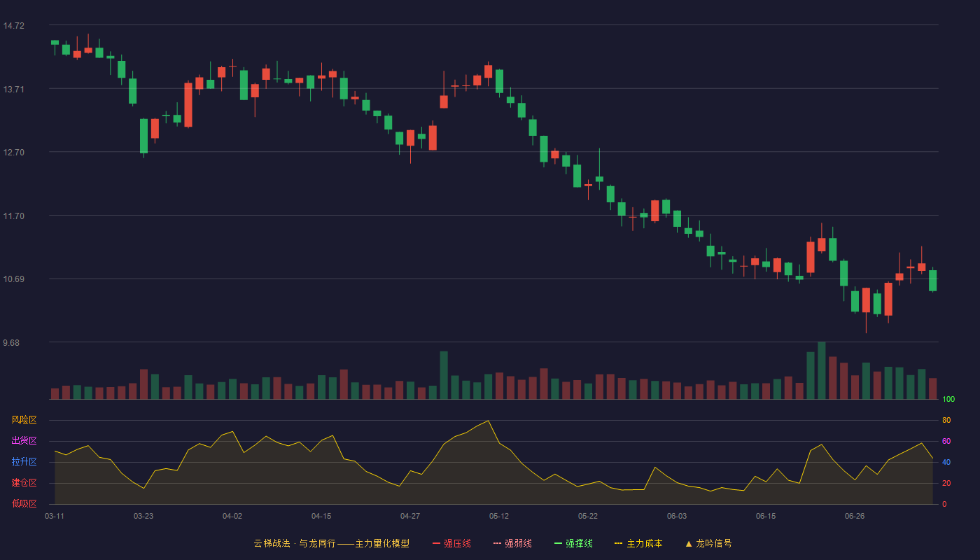Click the tallest volume bar in June
Image resolution: width=980 pixels, height=560 pixels.
(822, 370)
